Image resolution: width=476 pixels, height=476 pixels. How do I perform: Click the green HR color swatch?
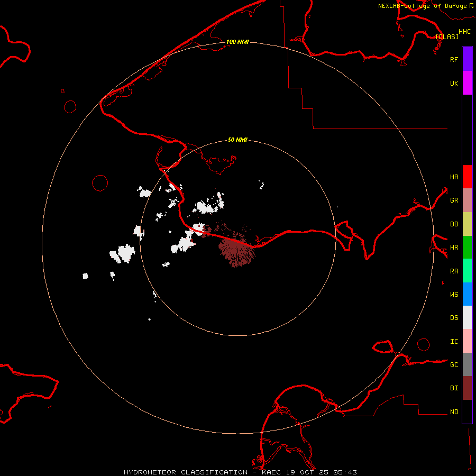point(467,248)
